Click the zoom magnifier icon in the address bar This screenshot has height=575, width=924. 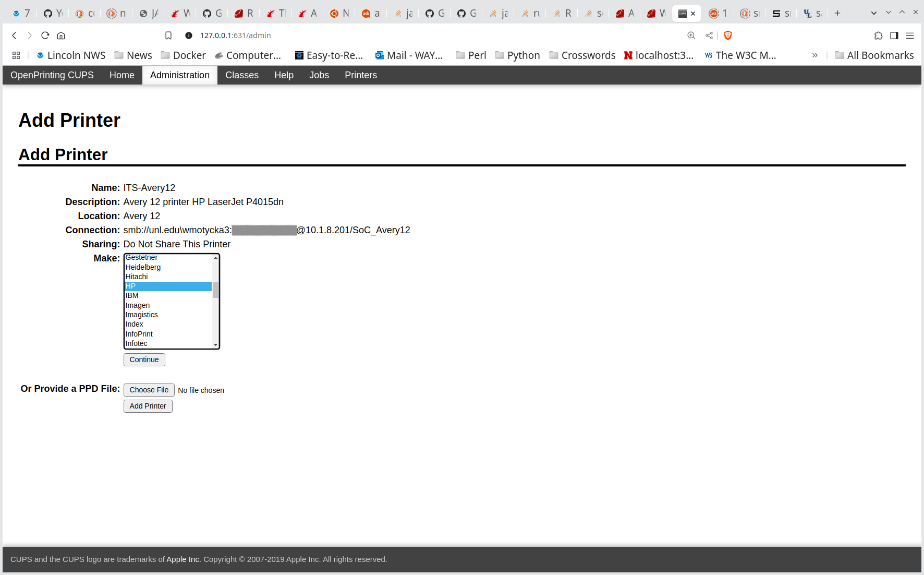pyautogui.click(x=691, y=35)
